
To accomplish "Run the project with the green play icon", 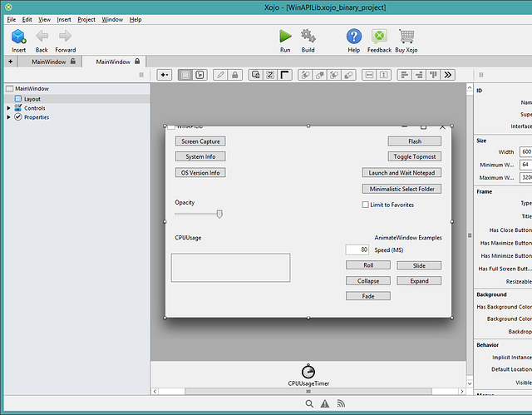I will (x=285, y=36).
